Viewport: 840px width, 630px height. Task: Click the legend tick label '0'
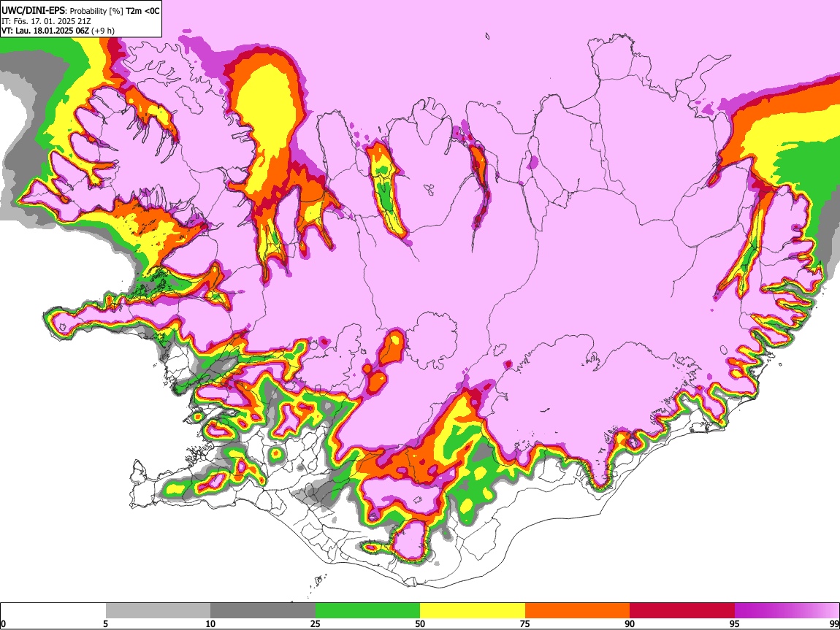tap(3, 623)
